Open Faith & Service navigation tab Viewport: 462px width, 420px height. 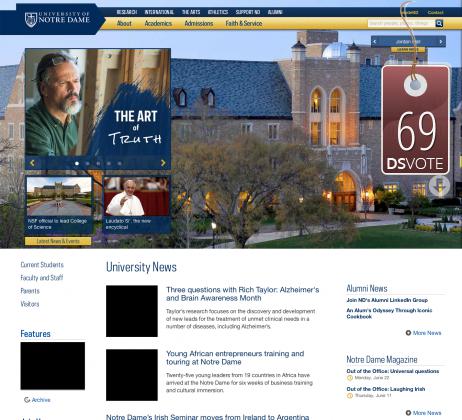pos(244,23)
